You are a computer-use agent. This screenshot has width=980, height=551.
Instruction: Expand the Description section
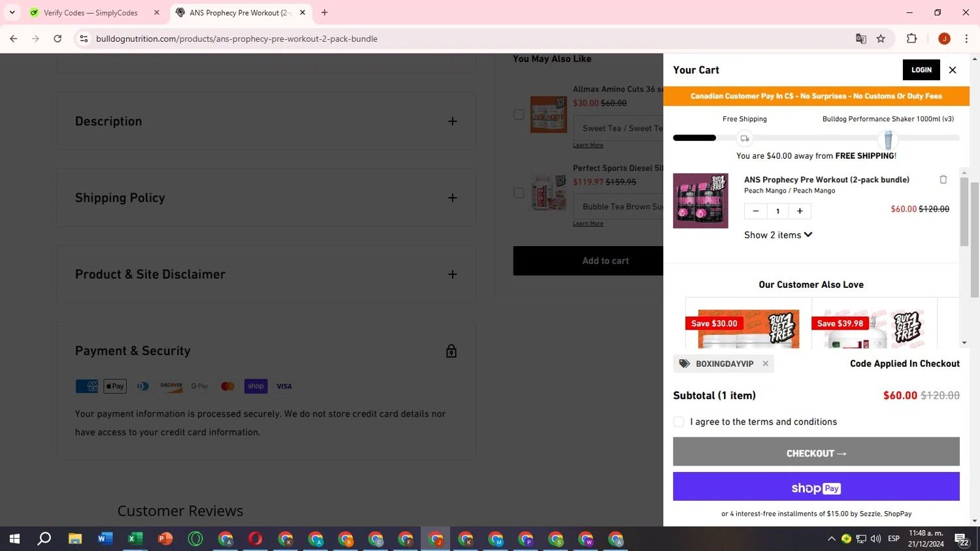(265, 121)
